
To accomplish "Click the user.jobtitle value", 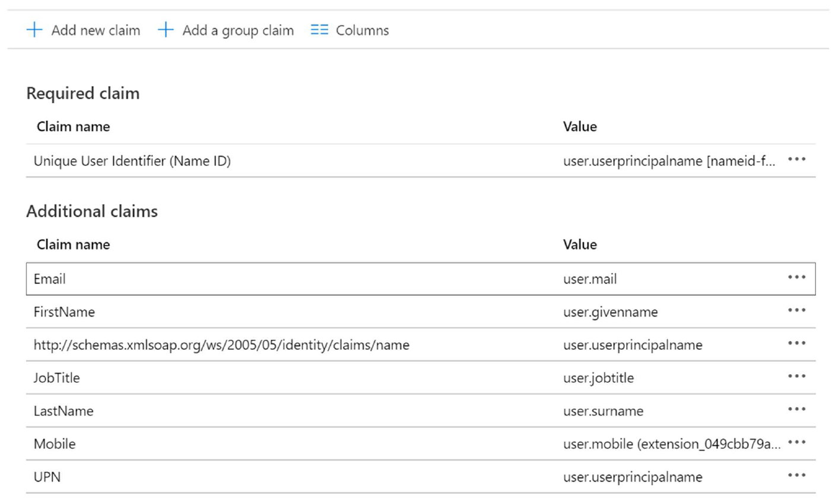I will (x=598, y=378).
